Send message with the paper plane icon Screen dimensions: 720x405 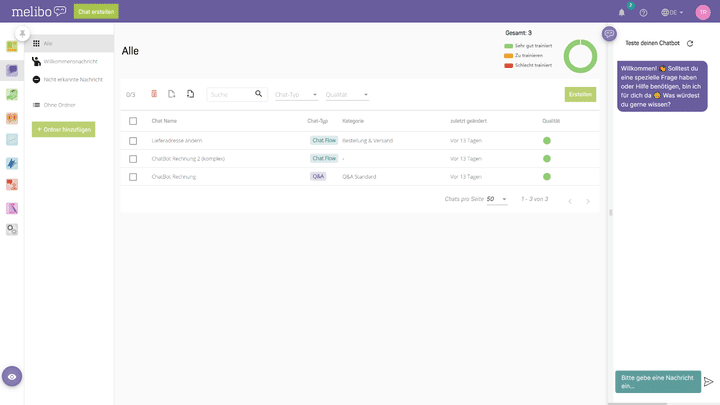coord(708,381)
